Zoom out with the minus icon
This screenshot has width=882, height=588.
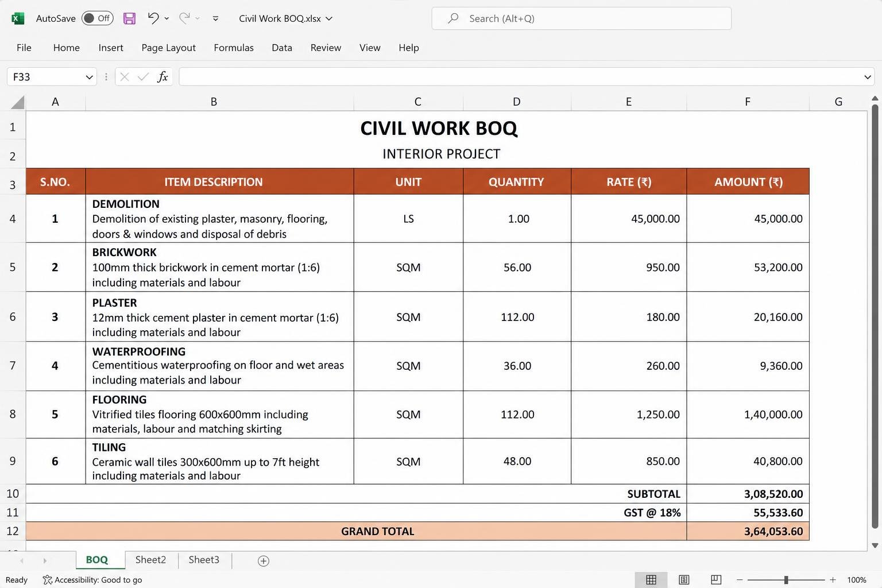pos(740,580)
